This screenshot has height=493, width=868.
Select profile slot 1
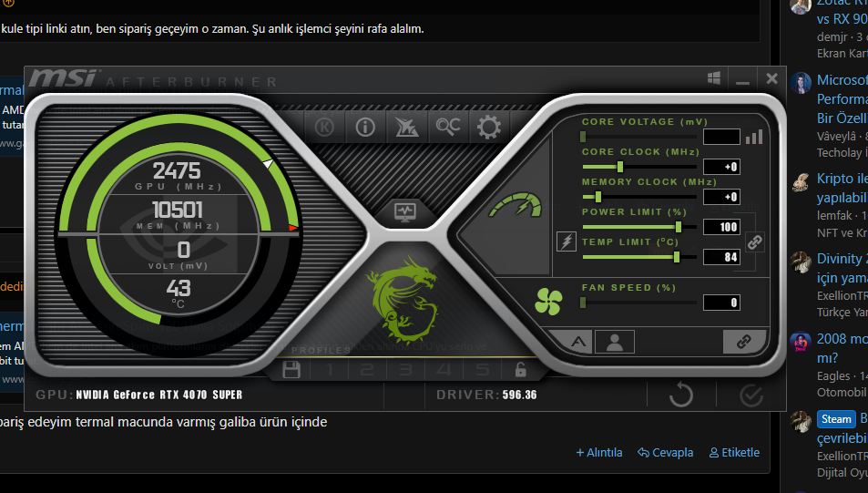(x=330, y=369)
